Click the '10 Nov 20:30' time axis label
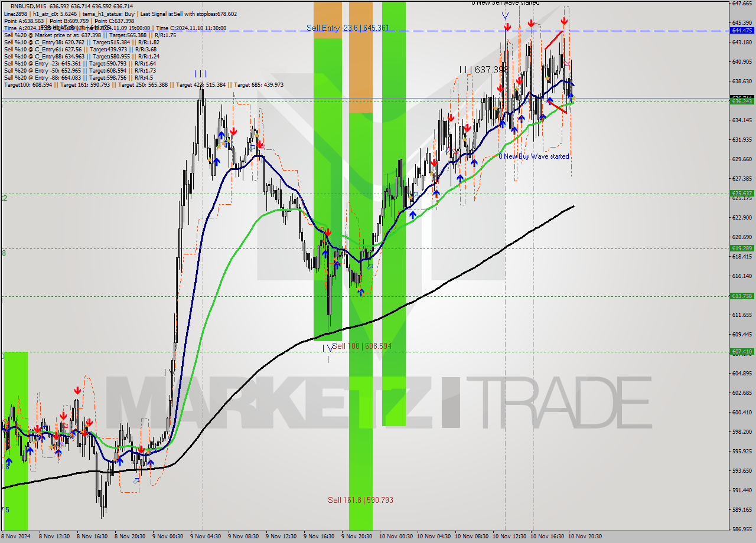The image size is (756, 543). pos(585,537)
